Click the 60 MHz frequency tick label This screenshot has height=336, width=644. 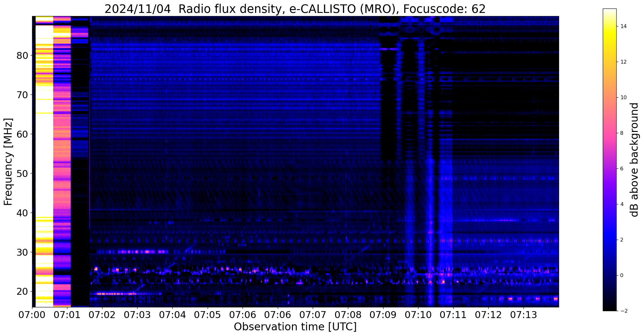tap(22, 134)
